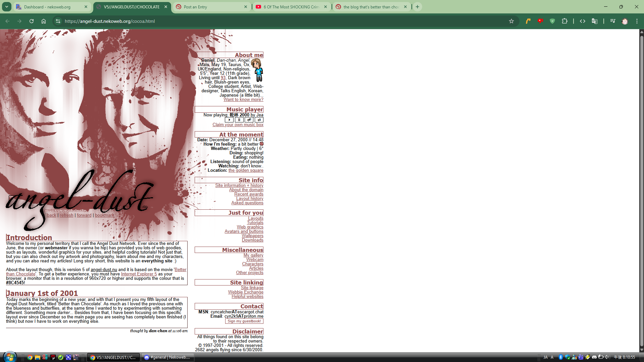
Task: Open the green shield adblock extension
Action: tap(552, 21)
